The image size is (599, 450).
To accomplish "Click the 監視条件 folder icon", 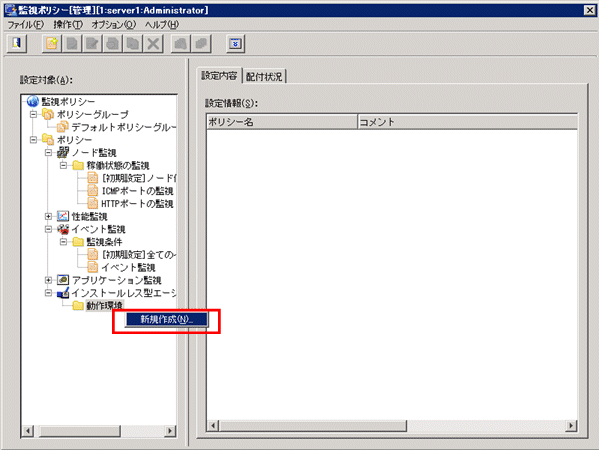I will pyautogui.click(x=78, y=241).
